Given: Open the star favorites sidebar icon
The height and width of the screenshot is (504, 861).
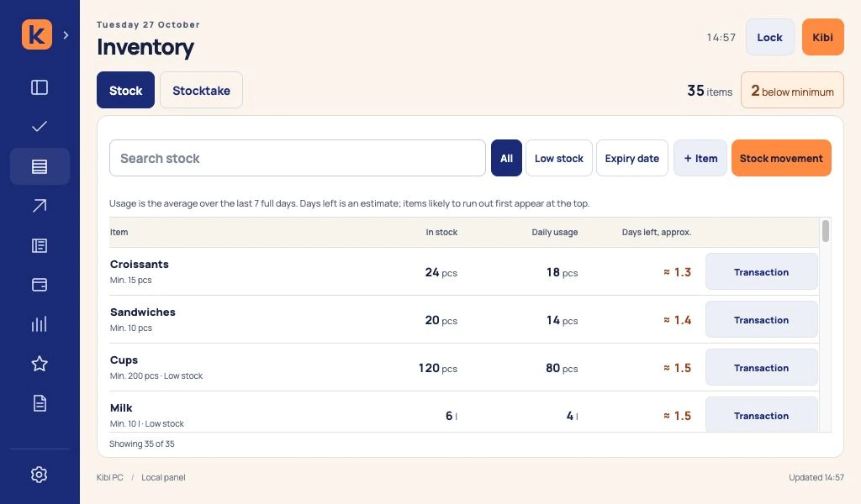Looking at the screenshot, I should (40, 364).
